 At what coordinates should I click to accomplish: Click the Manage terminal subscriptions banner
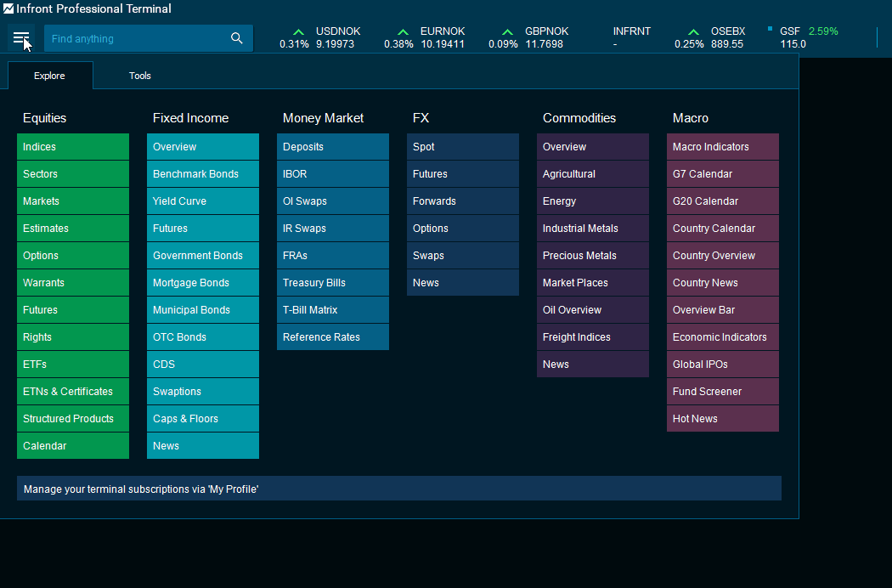pos(398,489)
